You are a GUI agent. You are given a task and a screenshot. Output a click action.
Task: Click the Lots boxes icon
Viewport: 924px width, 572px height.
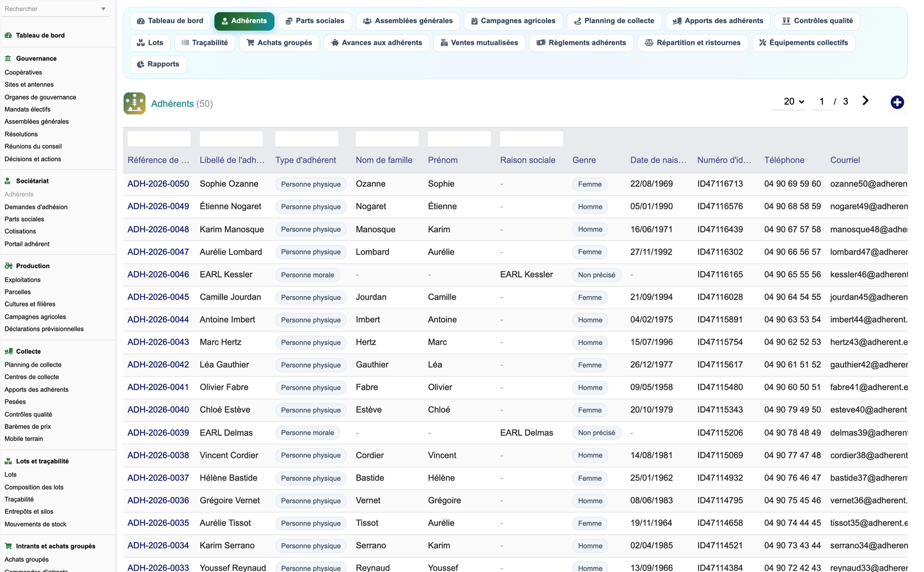(x=141, y=43)
